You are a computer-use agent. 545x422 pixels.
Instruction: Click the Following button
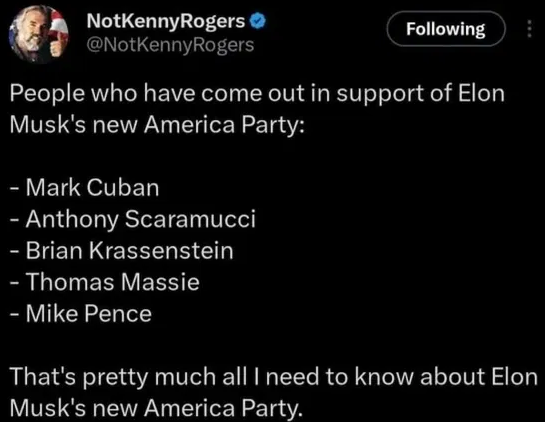446,29
